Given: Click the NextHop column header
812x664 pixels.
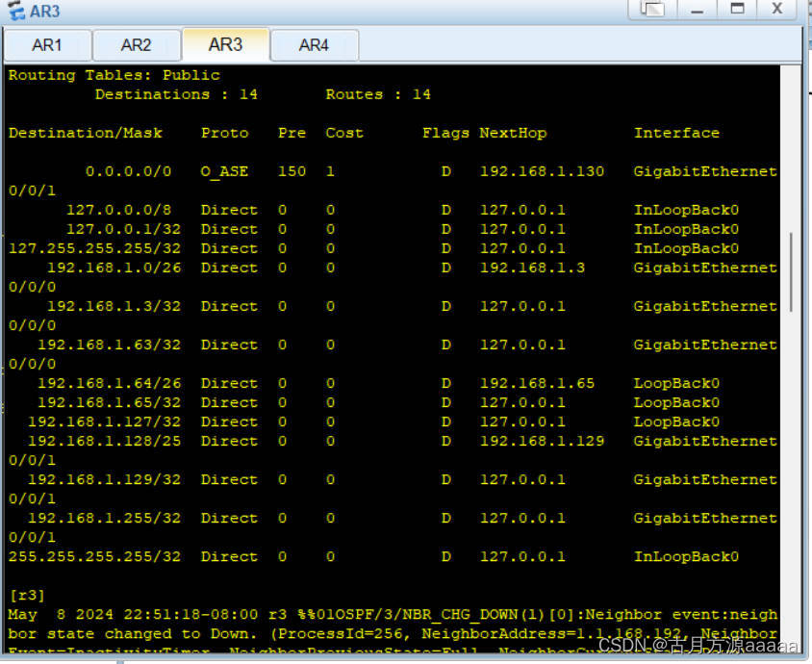Looking at the screenshot, I should pos(513,133).
